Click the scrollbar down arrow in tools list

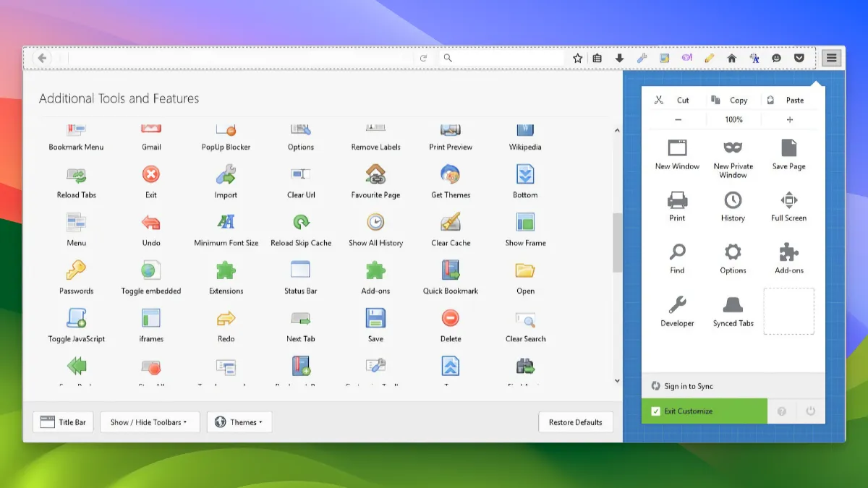[x=617, y=380]
